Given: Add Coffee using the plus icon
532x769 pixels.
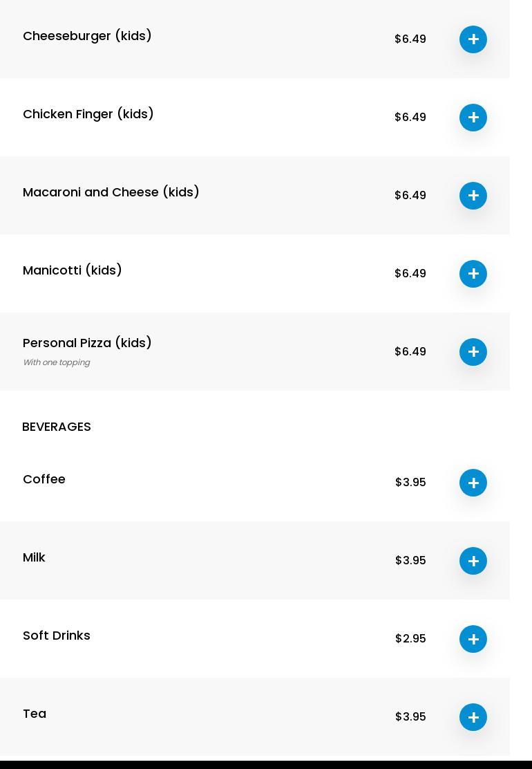Looking at the screenshot, I should tap(473, 483).
